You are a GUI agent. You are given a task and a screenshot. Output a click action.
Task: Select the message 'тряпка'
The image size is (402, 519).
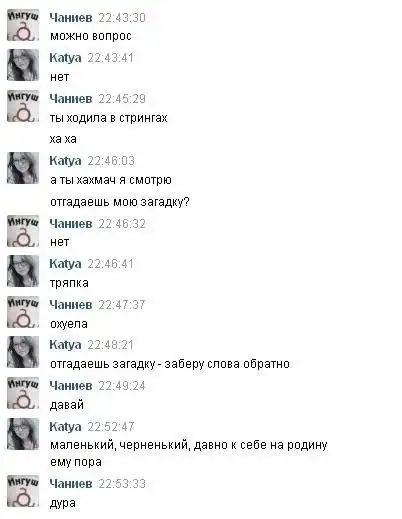[x=69, y=283]
